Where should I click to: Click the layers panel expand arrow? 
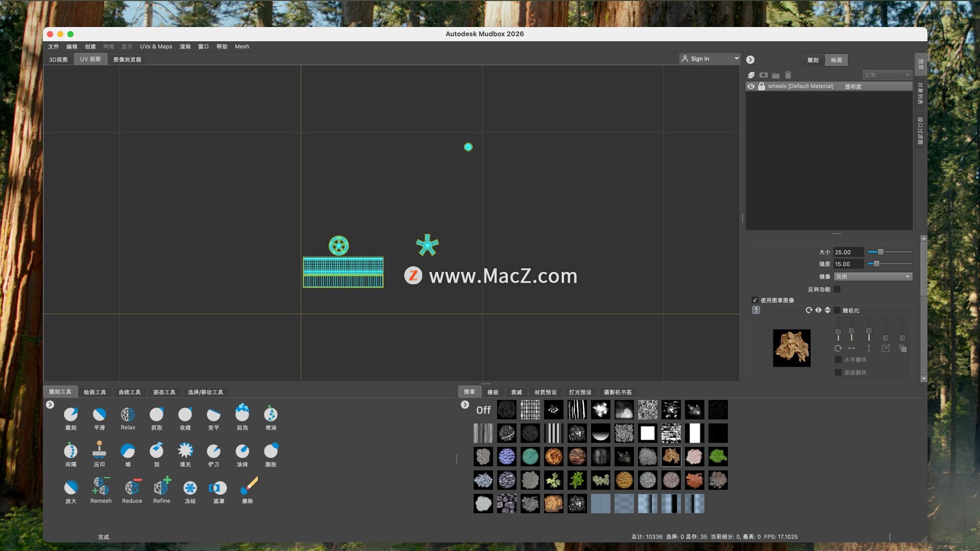(x=750, y=60)
